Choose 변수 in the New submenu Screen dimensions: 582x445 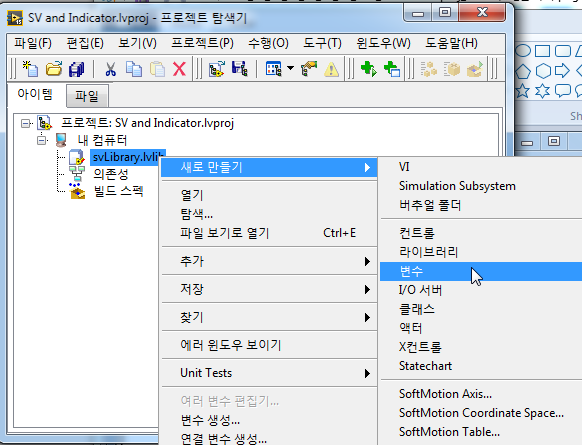pyautogui.click(x=481, y=271)
